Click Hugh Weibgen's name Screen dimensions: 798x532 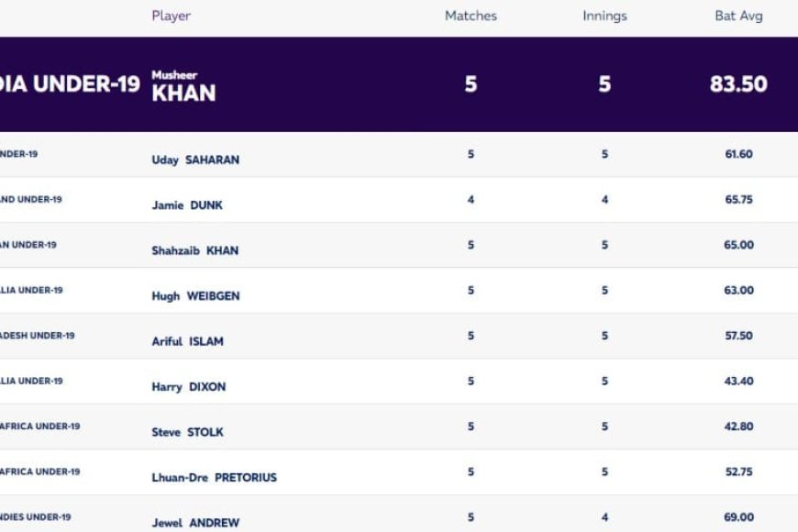pyautogui.click(x=195, y=295)
